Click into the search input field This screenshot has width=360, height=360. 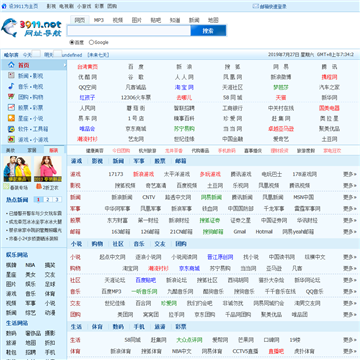coord(129,31)
